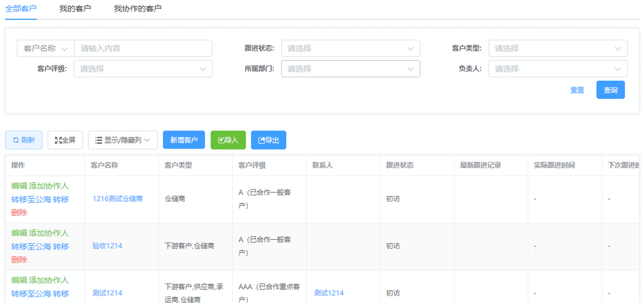Viewport: 644px width, 306px height.
Task: Click 编辑 for customer 测试1214
Action: [19, 280]
